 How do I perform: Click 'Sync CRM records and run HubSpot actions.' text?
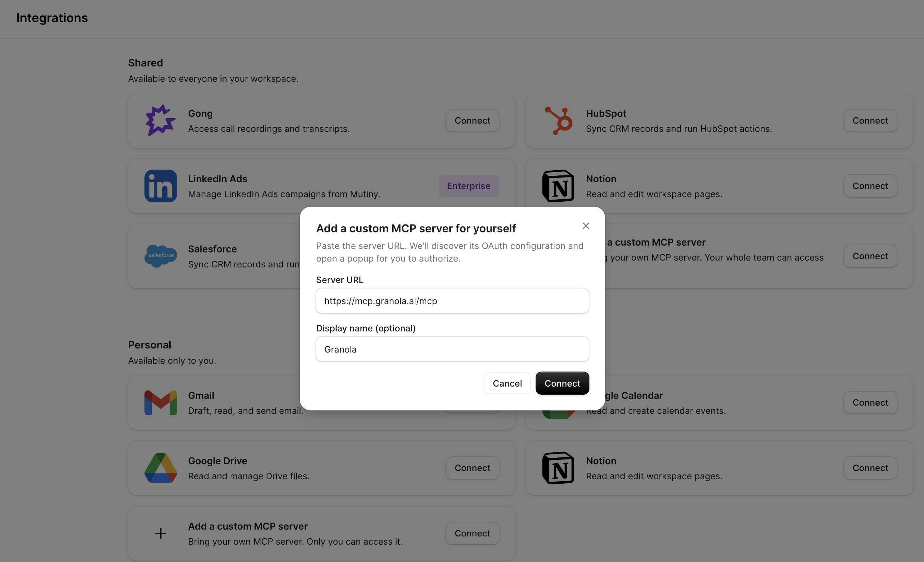(679, 129)
